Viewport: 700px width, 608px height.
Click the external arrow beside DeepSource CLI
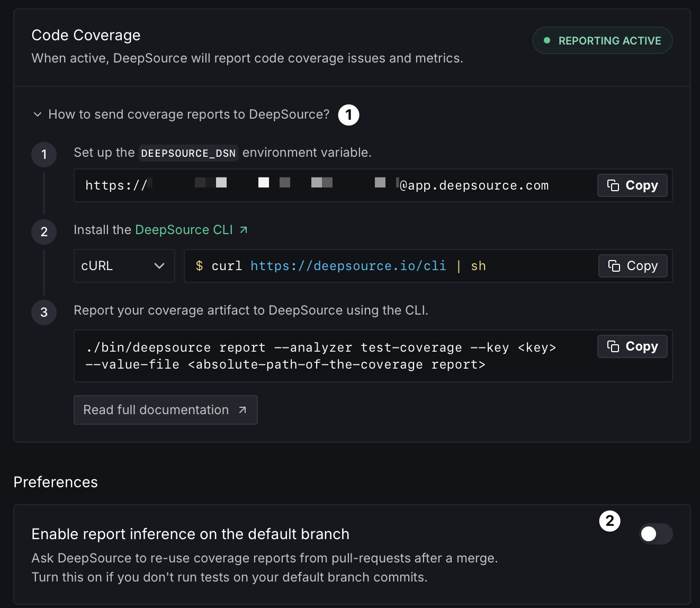[x=244, y=230]
